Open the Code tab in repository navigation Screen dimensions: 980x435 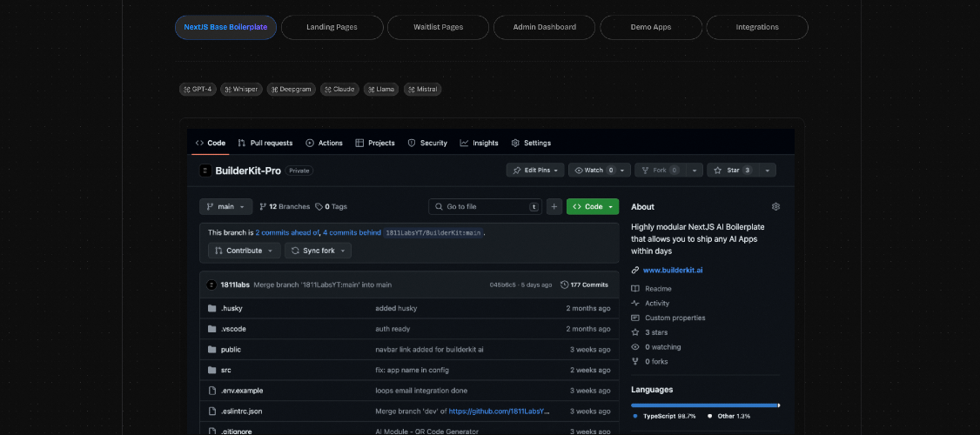coord(211,144)
